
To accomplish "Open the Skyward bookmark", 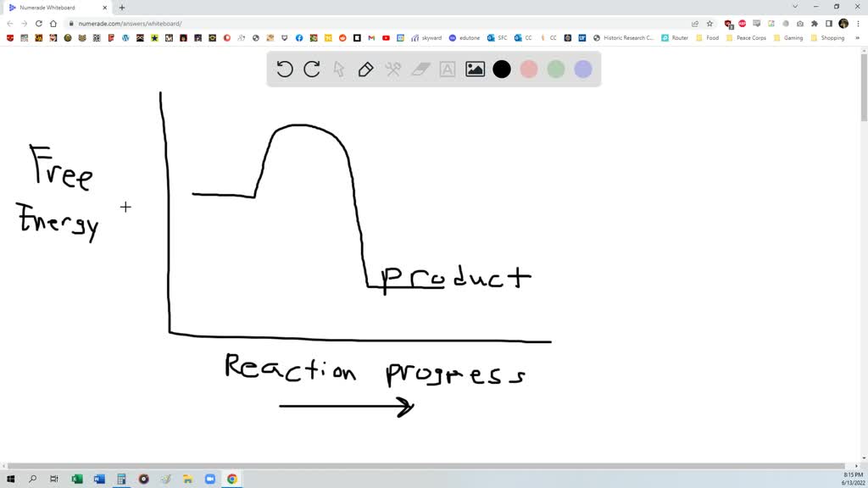I will [429, 38].
